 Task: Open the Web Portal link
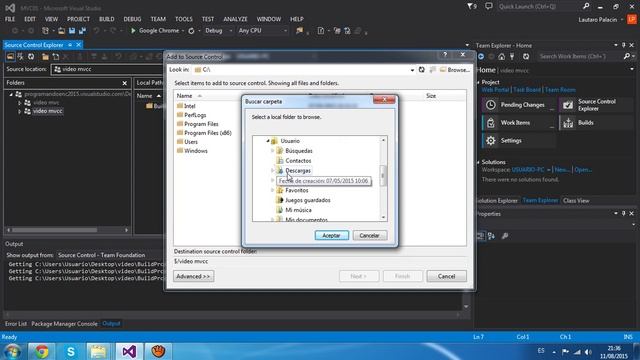pos(495,90)
